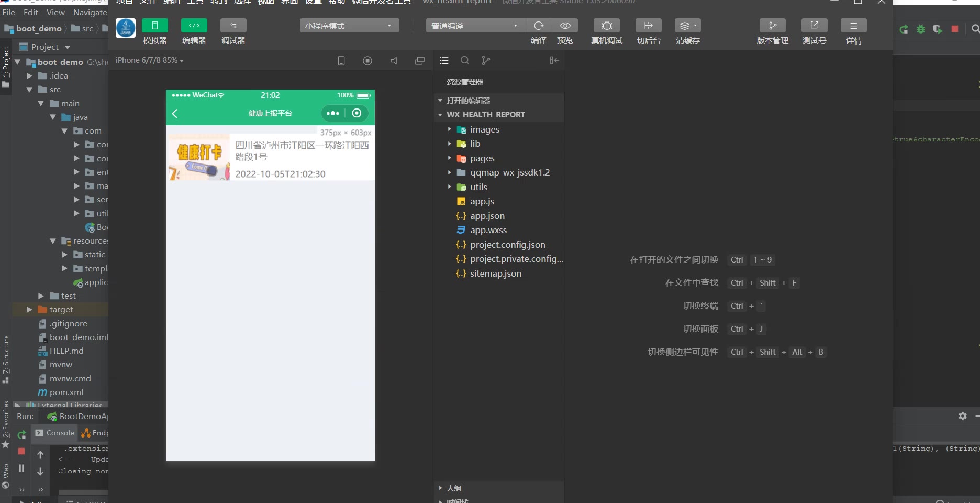The height and width of the screenshot is (503, 980).
Task: Select iPhone 6/7/8 device selector
Action: (x=150, y=61)
